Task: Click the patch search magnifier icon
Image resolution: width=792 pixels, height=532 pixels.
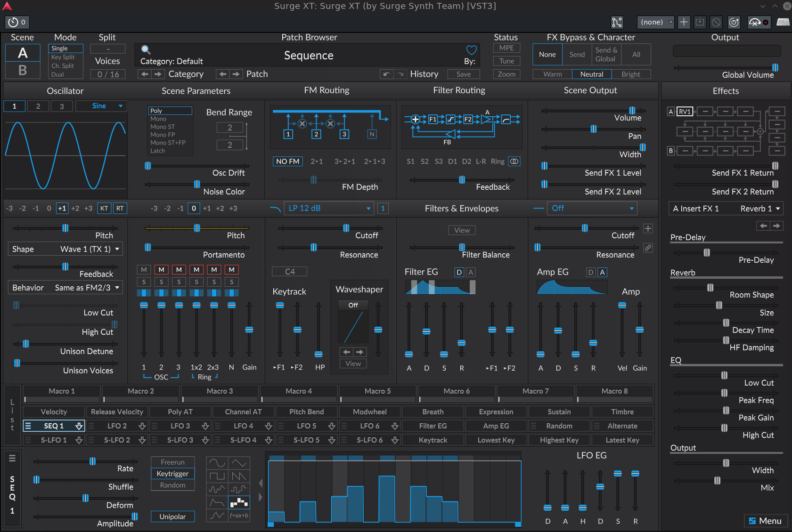Action: point(146,50)
